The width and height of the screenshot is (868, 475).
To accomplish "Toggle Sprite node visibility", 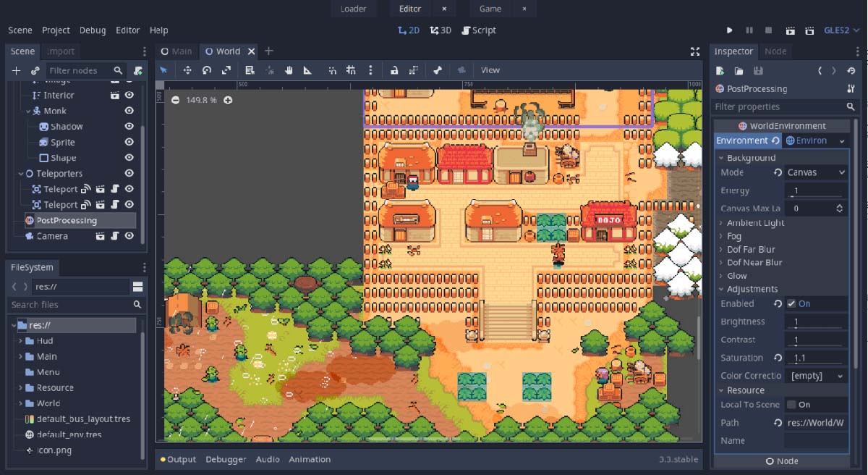I will tap(129, 142).
